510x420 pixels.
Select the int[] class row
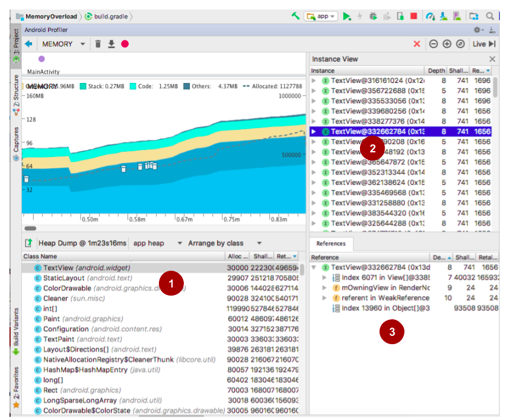pos(161,309)
